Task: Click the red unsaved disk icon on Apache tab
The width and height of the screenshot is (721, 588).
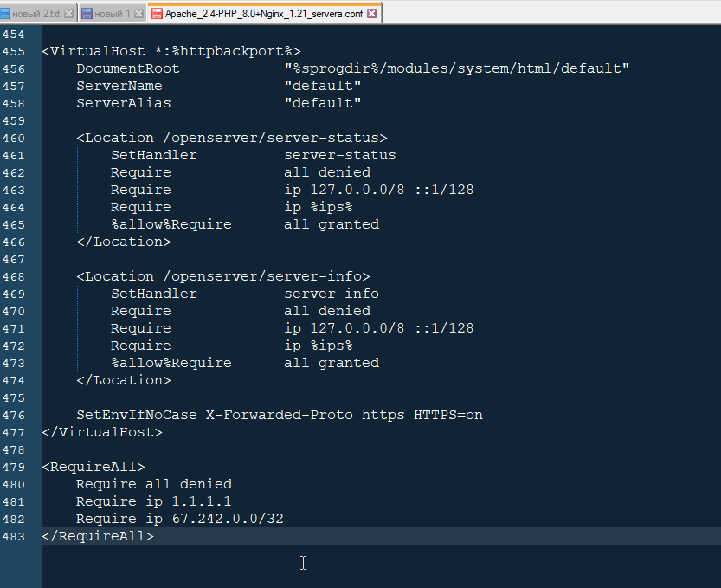Action: (x=157, y=14)
